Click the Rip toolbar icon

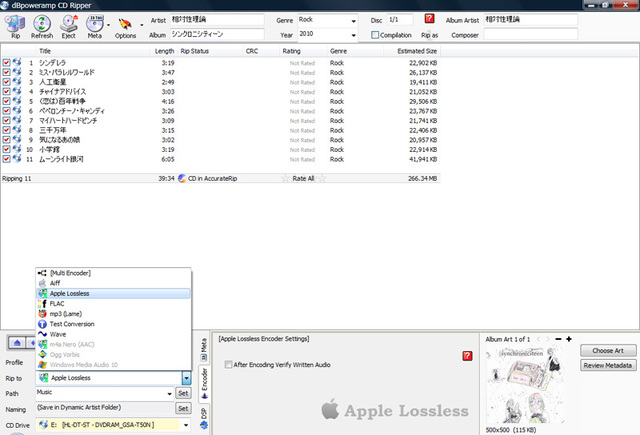click(14, 24)
